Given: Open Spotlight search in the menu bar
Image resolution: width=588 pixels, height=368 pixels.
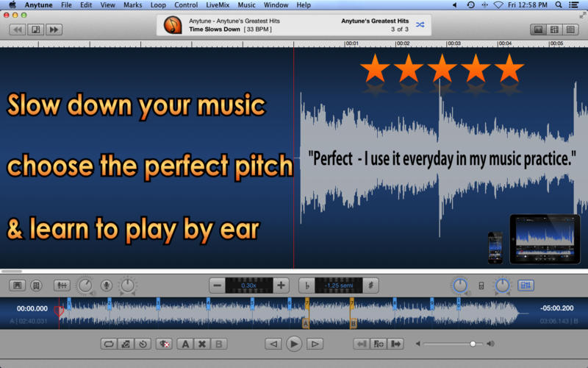Looking at the screenshot, I should click(x=559, y=5).
